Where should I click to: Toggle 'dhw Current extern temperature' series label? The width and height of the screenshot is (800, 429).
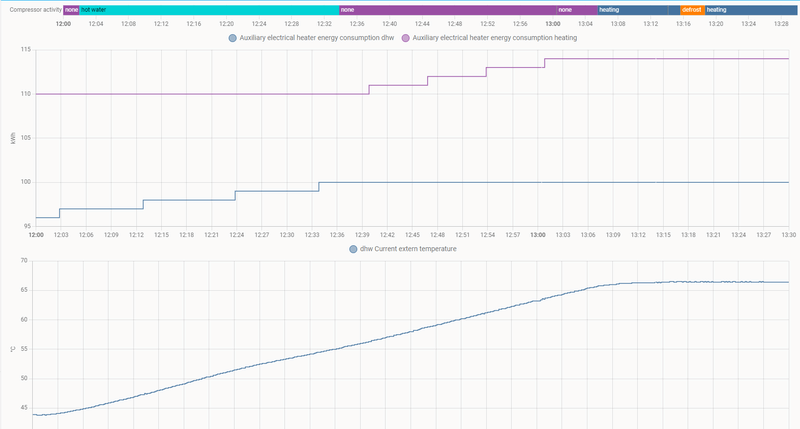[x=408, y=249]
